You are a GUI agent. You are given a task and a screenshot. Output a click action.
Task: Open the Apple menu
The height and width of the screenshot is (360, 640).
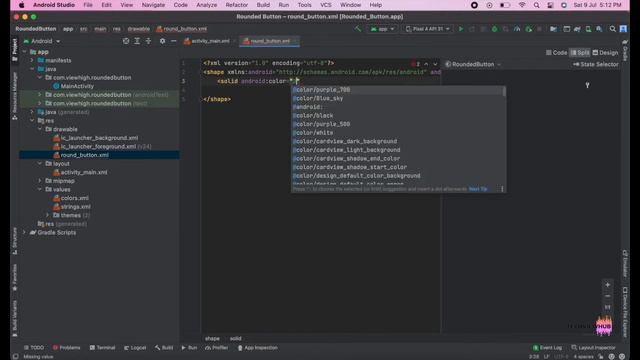pyautogui.click(x=21, y=5)
